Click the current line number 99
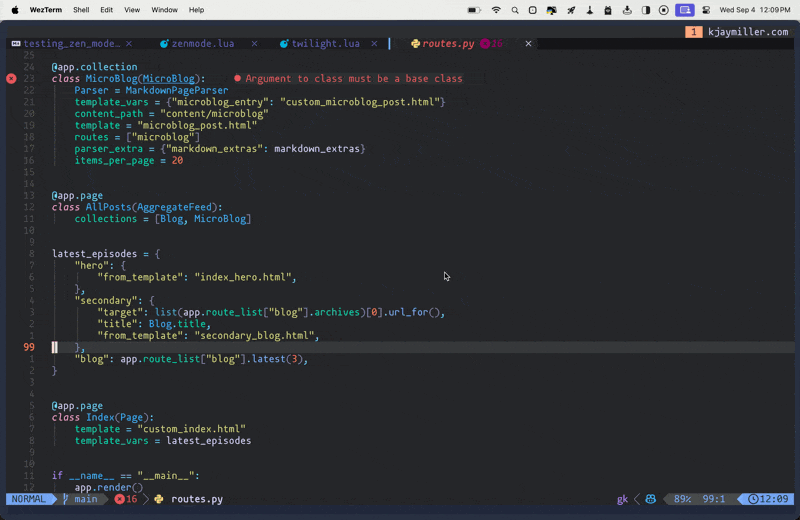This screenshot has width=800, height=520. 29,347
